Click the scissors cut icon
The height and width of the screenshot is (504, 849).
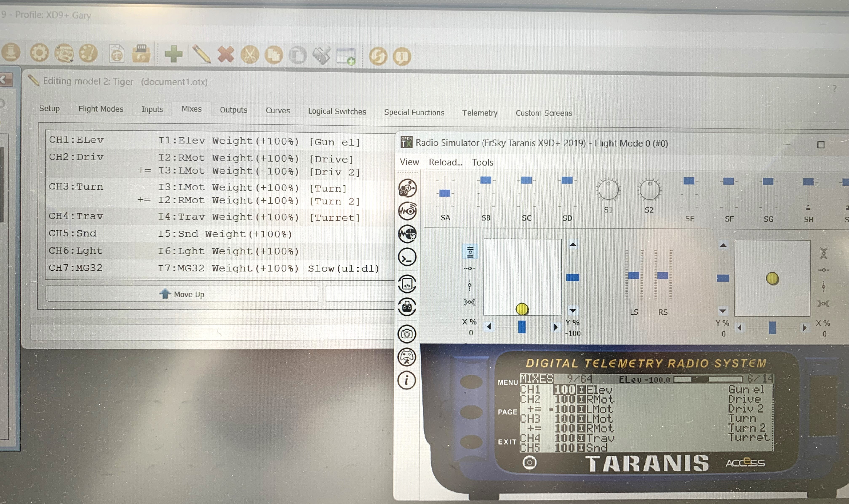point(250,55)
